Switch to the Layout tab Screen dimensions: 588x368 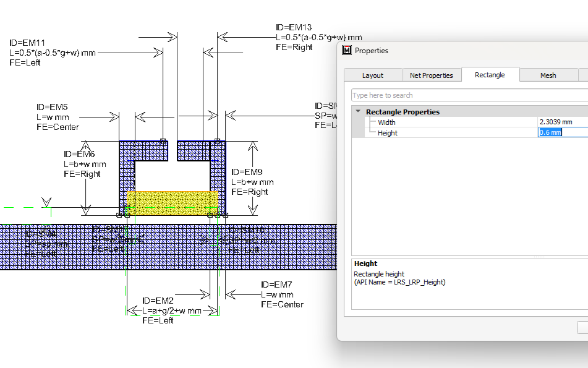[x=373, y=75]
